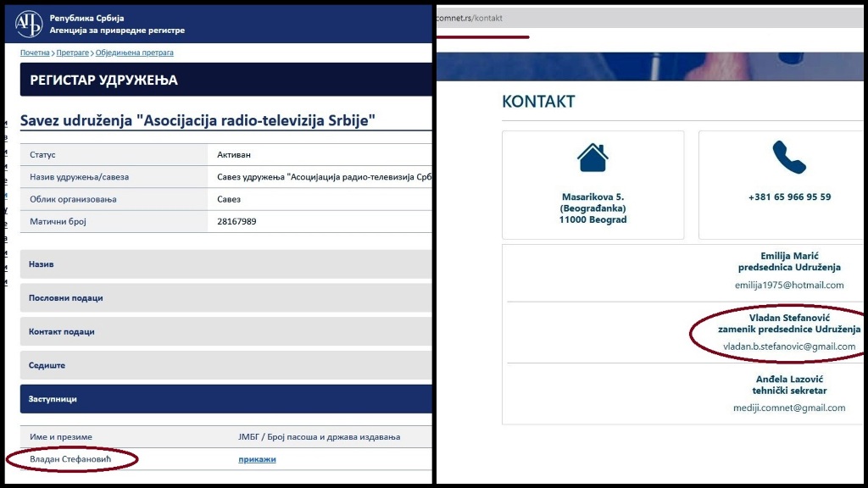Expand the Назив section
The height and width of the screenshot is (488, 868).
pyautogui.click(x=225, y=264)
